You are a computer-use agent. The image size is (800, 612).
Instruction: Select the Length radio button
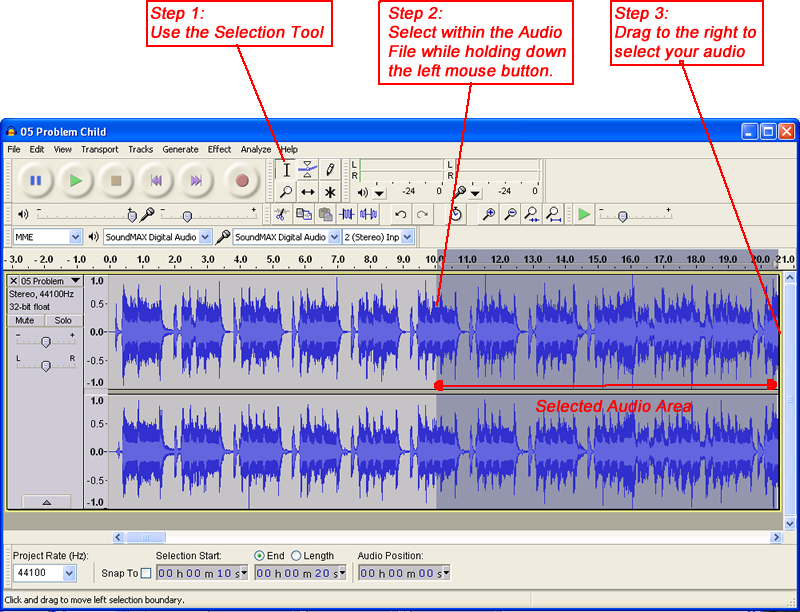click(296, 555)
